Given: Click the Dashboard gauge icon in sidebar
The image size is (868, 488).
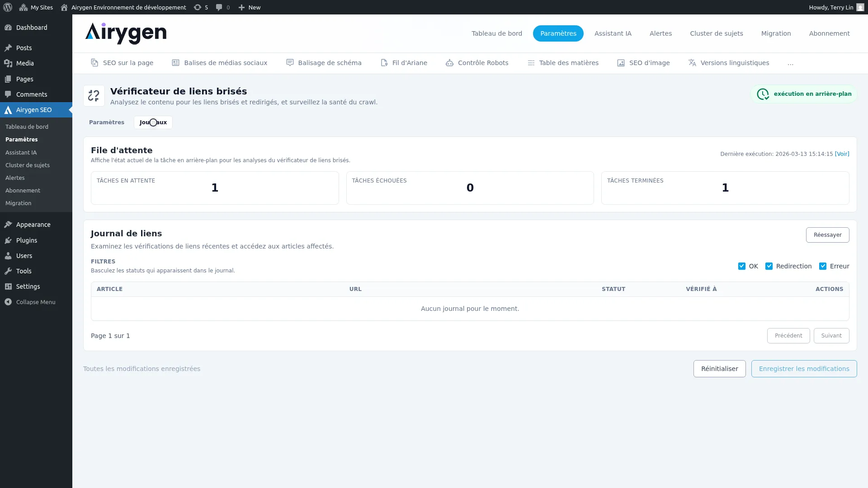Looking at the screenshot, I should pos(8,28).
